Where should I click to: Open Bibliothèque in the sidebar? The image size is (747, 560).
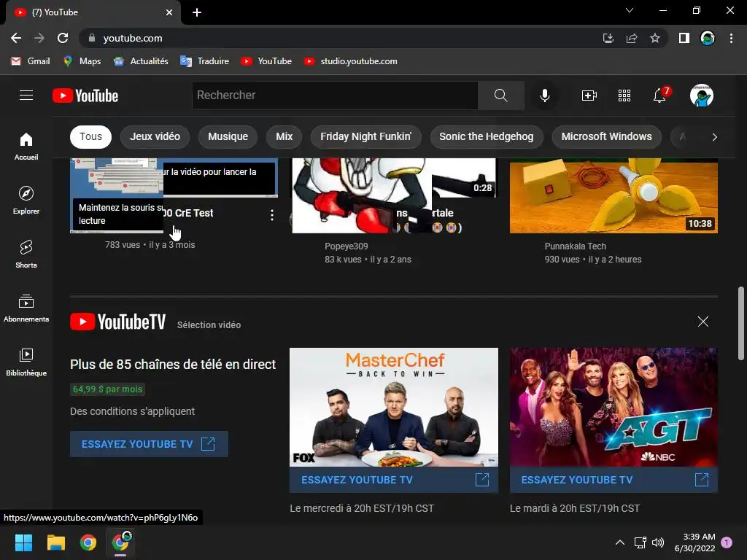coord(26,362)
